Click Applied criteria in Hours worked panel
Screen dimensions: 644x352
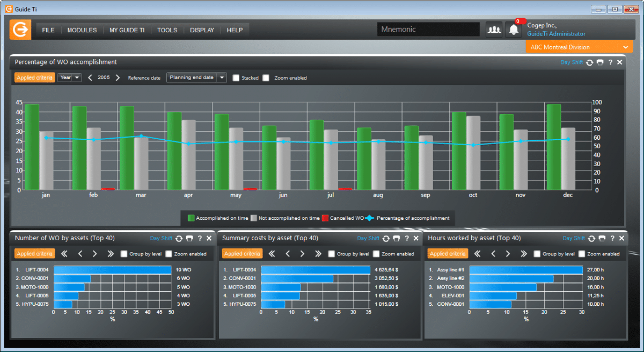448,254
